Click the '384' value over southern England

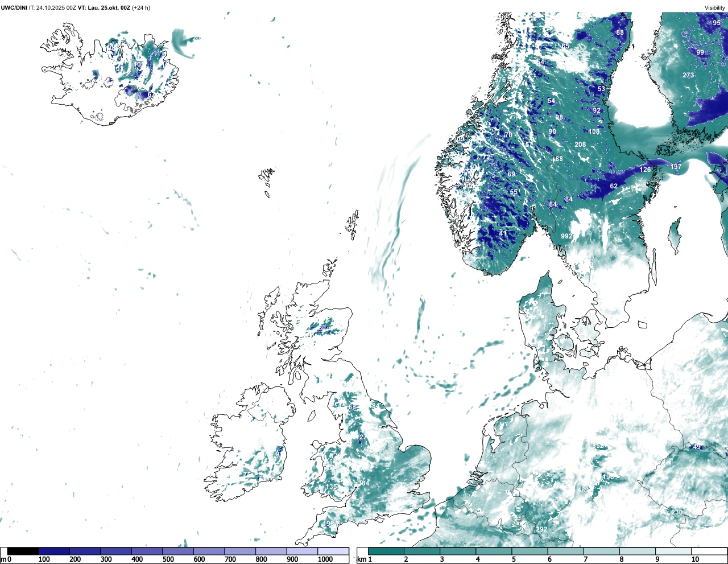(363, 483)
